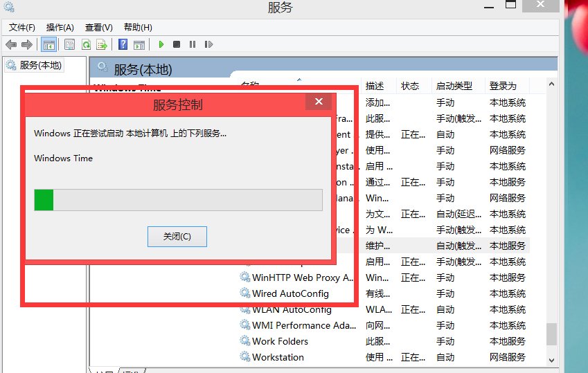Click the 自动(延迟... startup type cell

tap(458, 214)
